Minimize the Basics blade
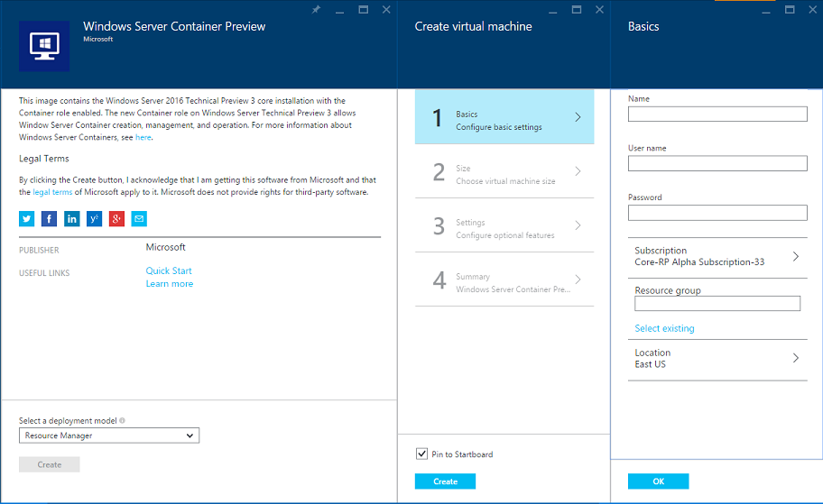The image size is (823, 504). (x=766, y=10)
